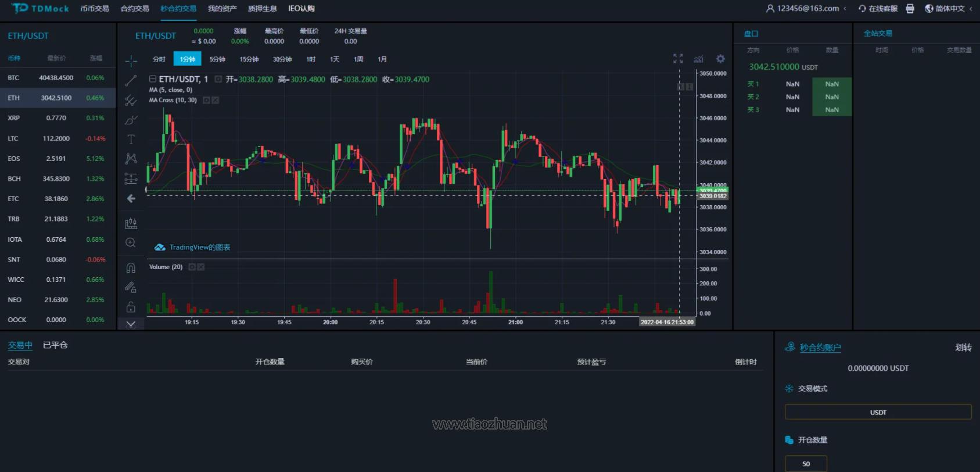
Task: Click the magnet mode icon
Action: click(x=131, y=267)
